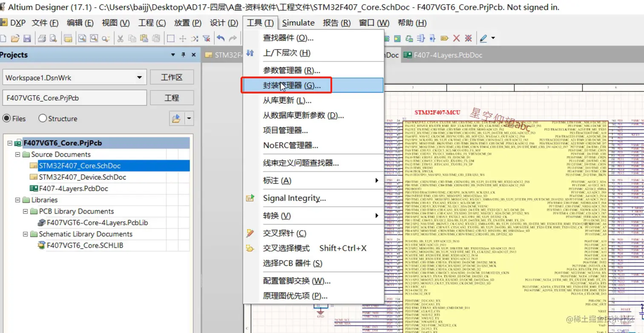The height and width of the screenshot is (333, 644).
Task: Choose 从库更新 (L)... menu item
Action: [313, 101]
